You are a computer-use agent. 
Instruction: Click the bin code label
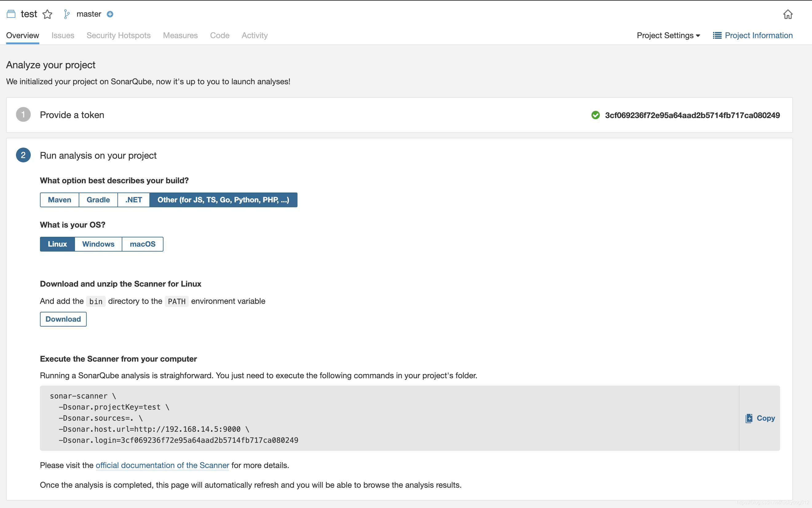[x=96, y=301]
